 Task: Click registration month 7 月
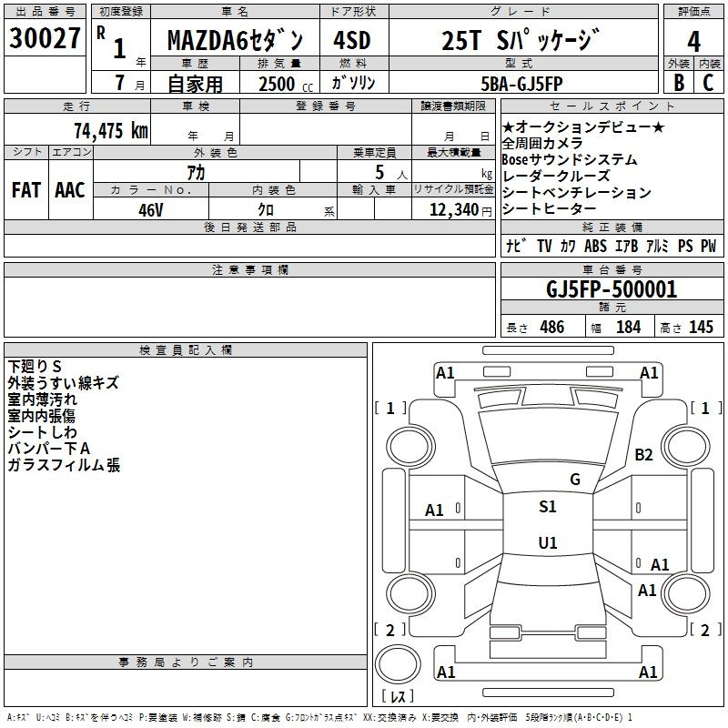pos(129,84)
